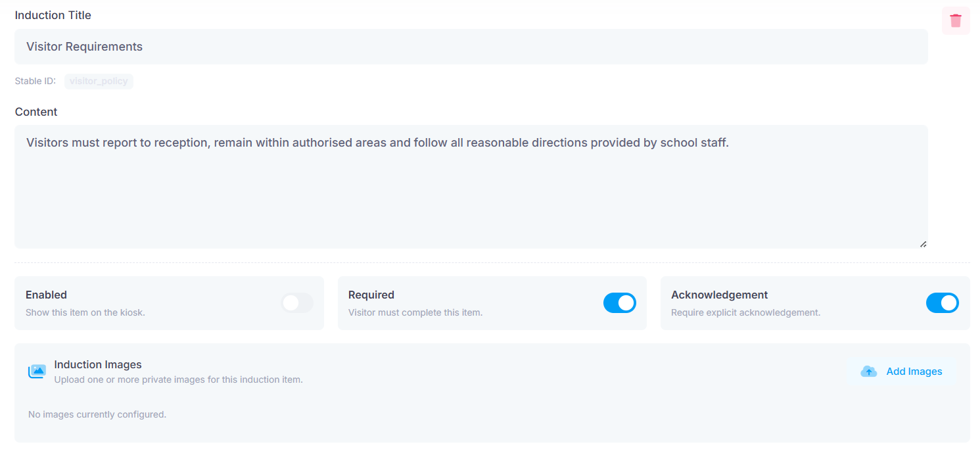This screenshot has height=459, width=980.
Task: Disable the Acknowledgement switch
Action: pyautogui.click(x=943, y=302)
